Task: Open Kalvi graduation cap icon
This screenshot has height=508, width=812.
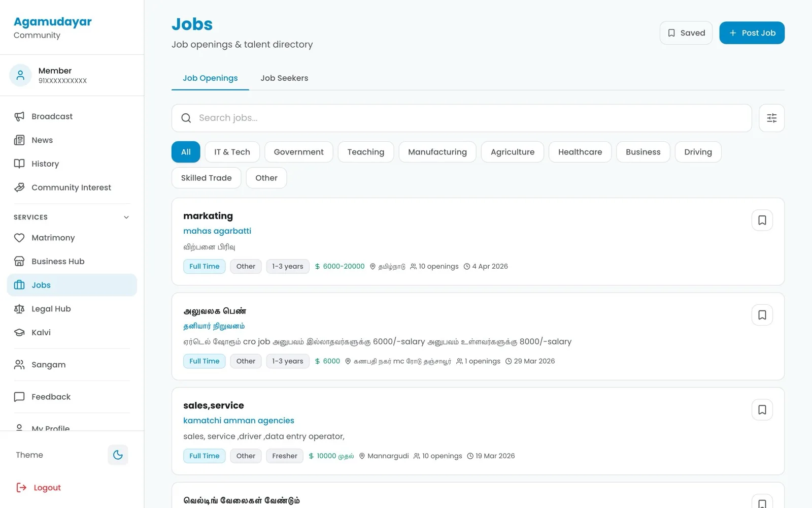Action: pos(19,332)
